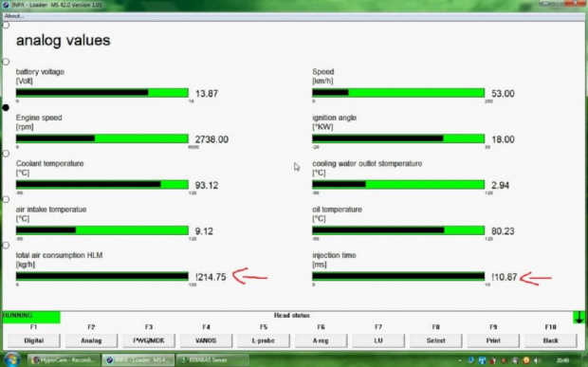Click the oil temperature bar gauge

pos(398,230)
